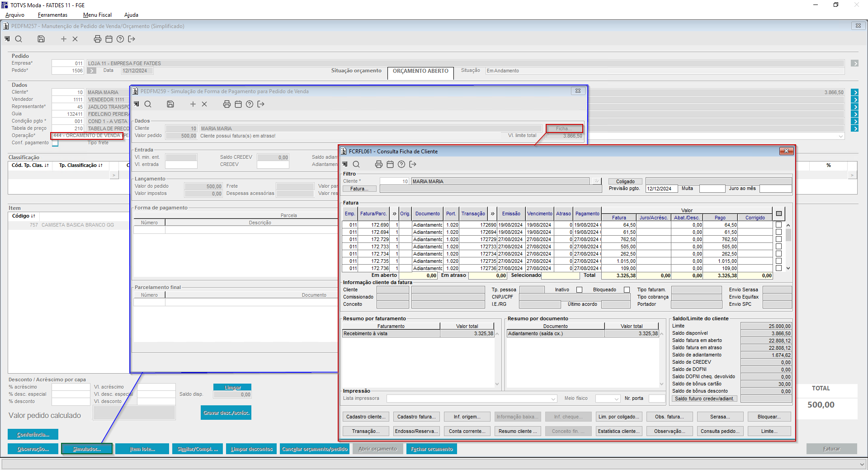Open the Lista impressora dropdown
Image resolution: width=868 pixels, height=470 pixels.
[x=553, y=399]
